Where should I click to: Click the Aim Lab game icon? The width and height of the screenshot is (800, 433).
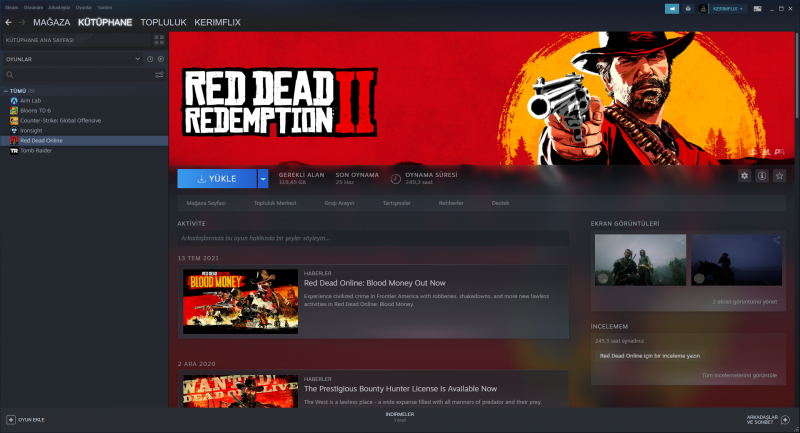(x=14, y=100)
